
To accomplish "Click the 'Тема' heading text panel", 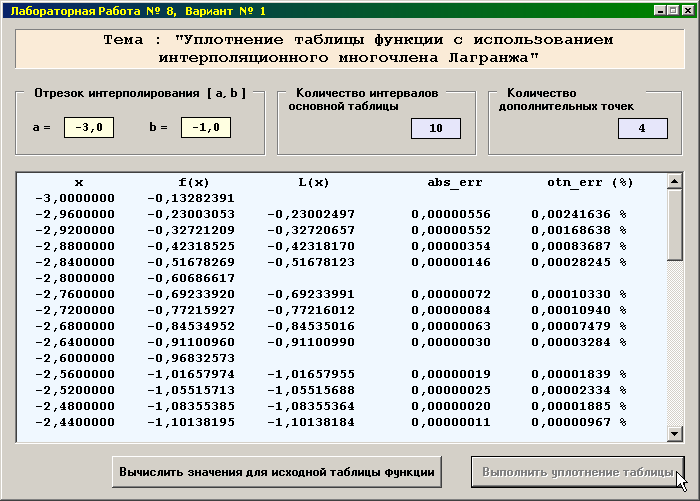I will [x=350, y=49].
